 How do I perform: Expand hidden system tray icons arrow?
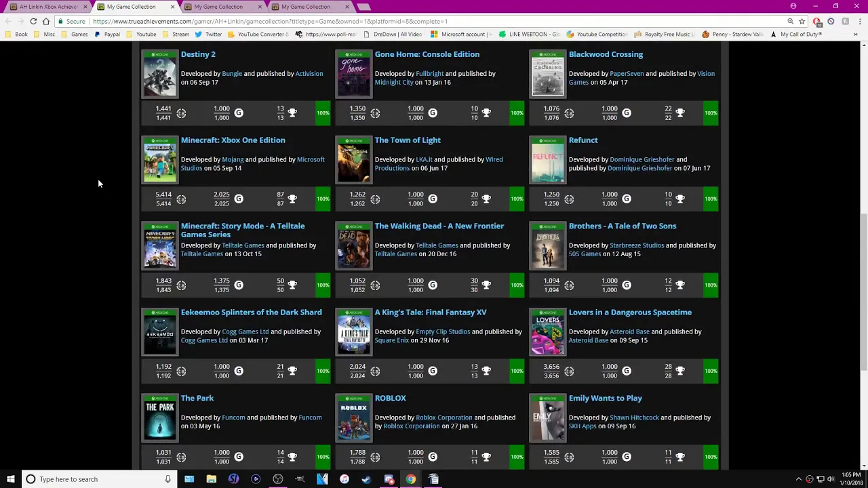798,479
